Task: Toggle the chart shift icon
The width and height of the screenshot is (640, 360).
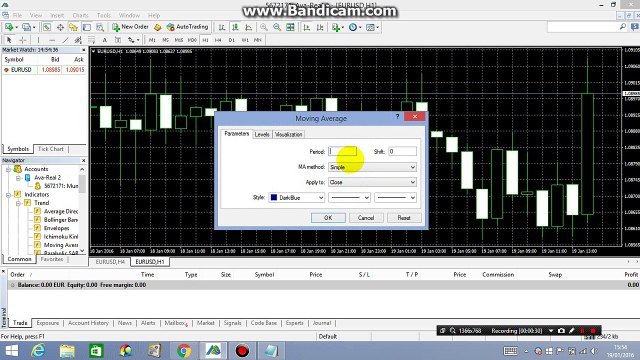Action: (320, 27)
